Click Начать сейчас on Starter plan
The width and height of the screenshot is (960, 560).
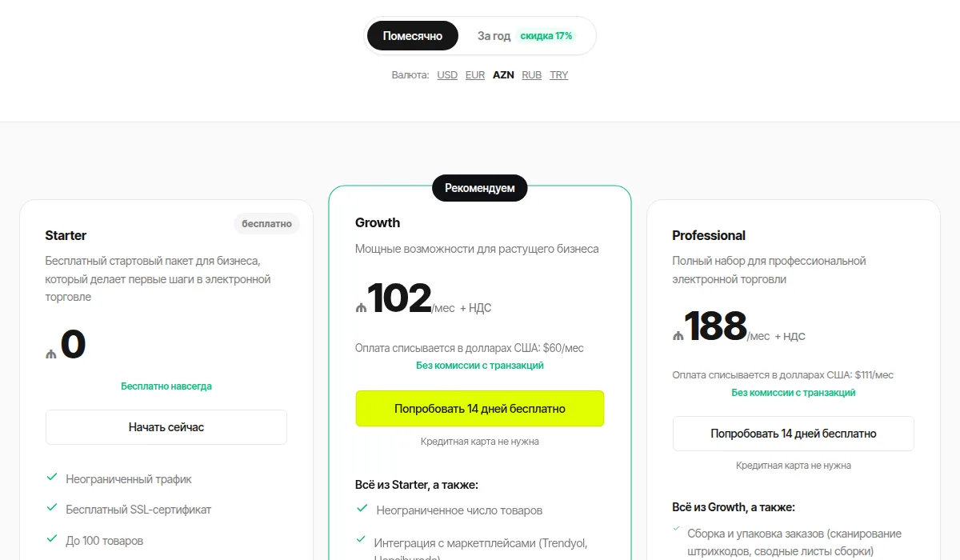pyautogui.click(x=166, y=427)
